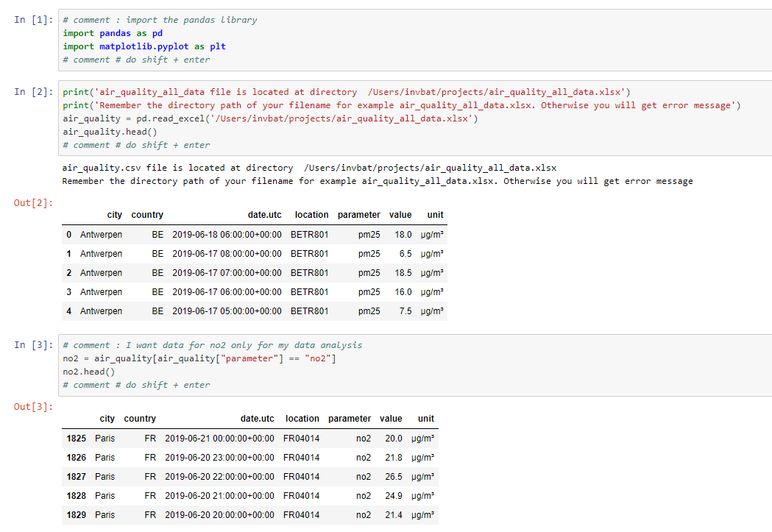The image size is (772, 532).
Task: Select the In [2] cell prompt
Action: point(34,92)
